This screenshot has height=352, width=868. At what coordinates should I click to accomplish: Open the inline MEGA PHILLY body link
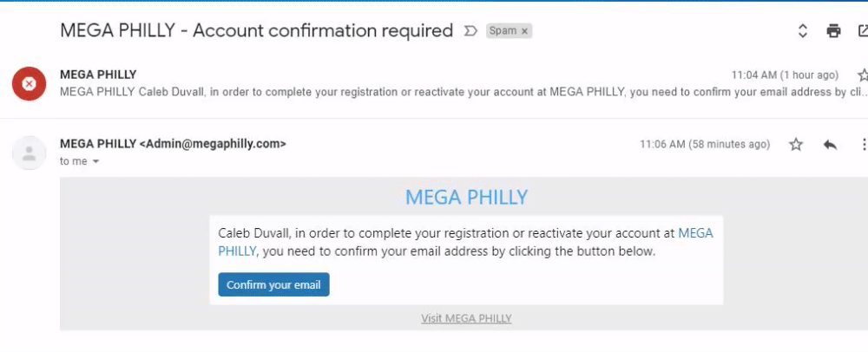coord(694,233)
